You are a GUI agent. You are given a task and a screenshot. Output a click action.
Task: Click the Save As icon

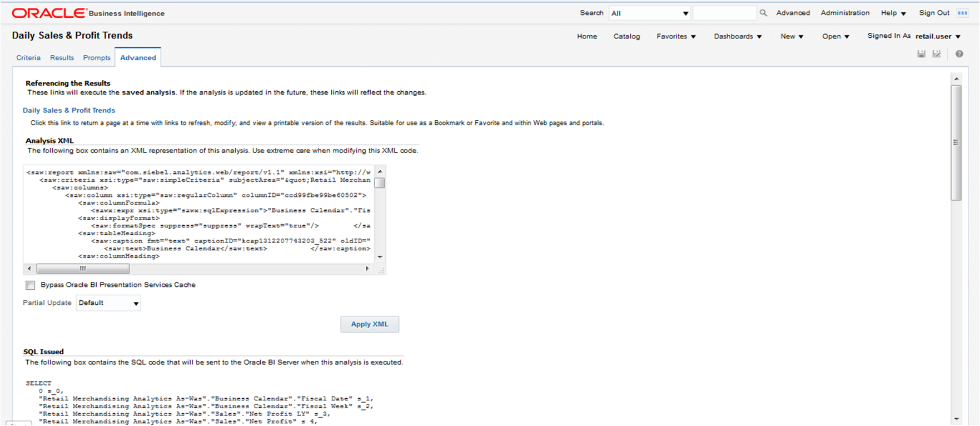pos(937,54)
